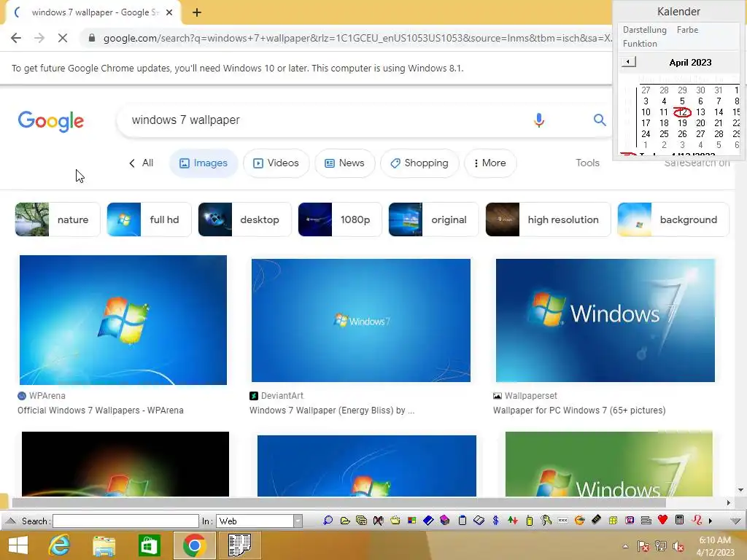The width and height of the screenshot is (747, 560).
Task: Open Darstellung menu in Kalender
Action: coord(645,29)
